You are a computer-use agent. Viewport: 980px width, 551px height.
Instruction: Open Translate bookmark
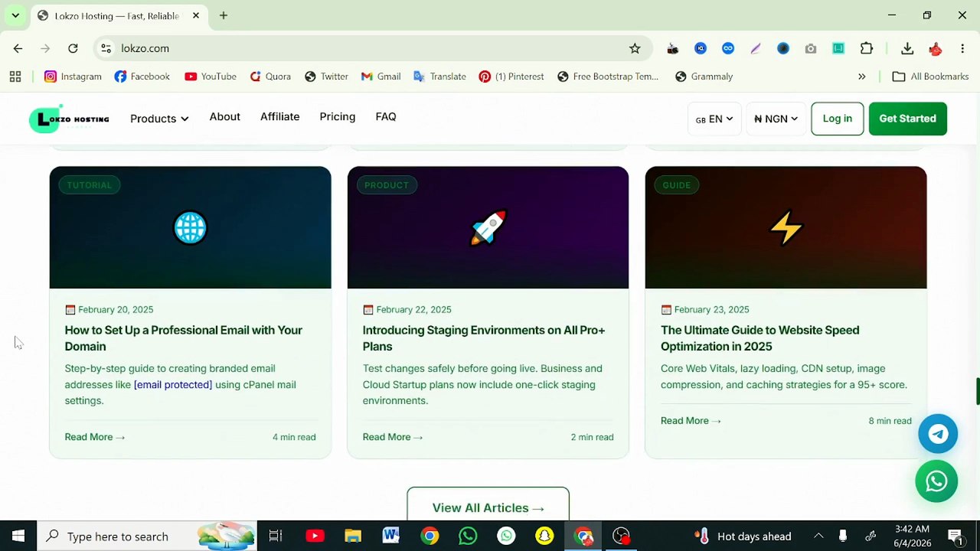[439, 77]
